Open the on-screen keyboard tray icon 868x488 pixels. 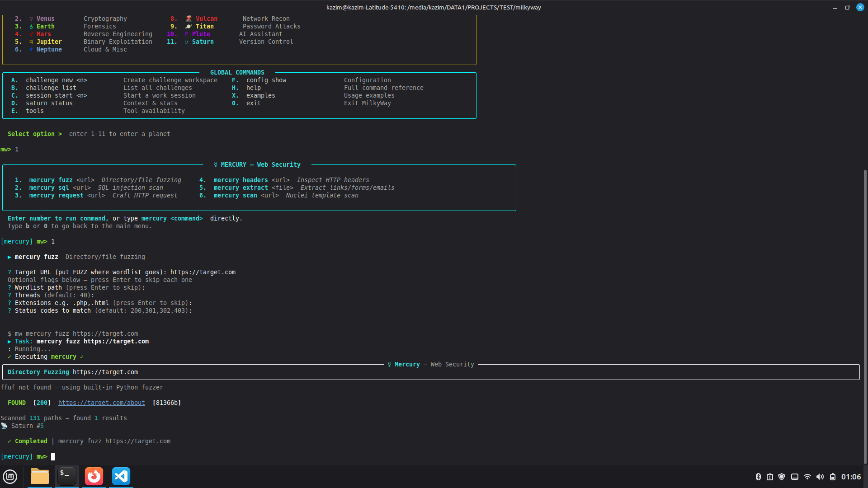click(795, 477)
